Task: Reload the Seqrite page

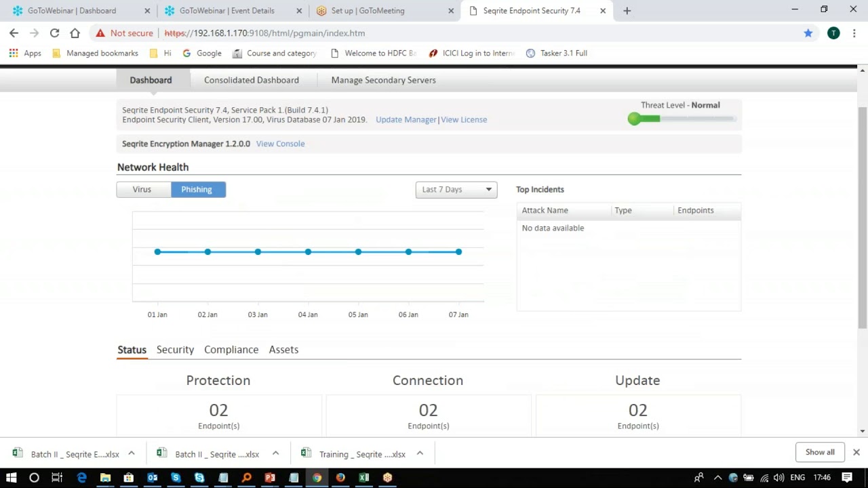Action: [54, 33]
